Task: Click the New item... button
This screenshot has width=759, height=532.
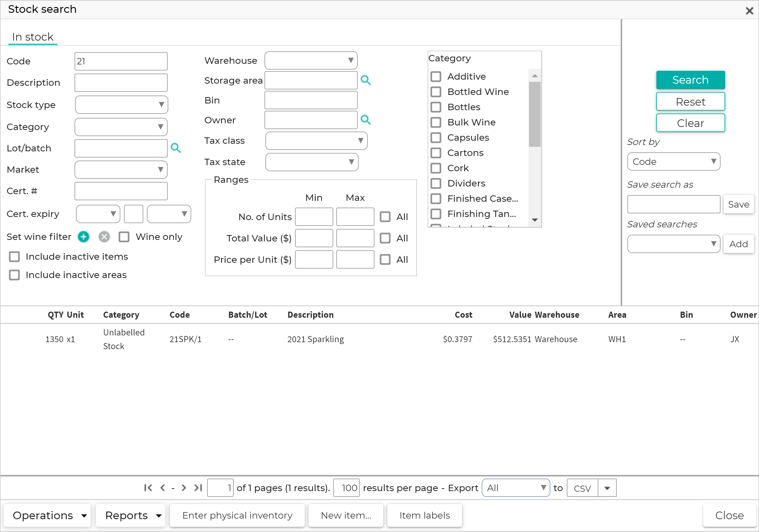Action: coord(346,515)
